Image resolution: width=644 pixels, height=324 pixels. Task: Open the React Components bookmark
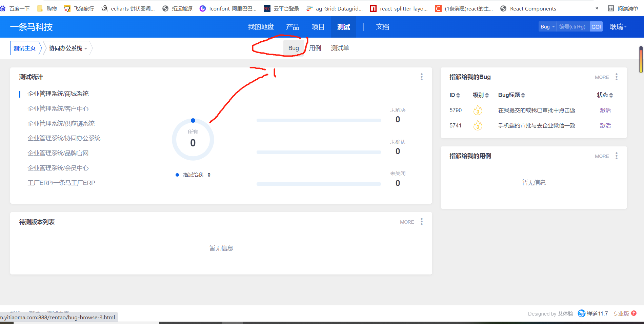tap(528, 8)
